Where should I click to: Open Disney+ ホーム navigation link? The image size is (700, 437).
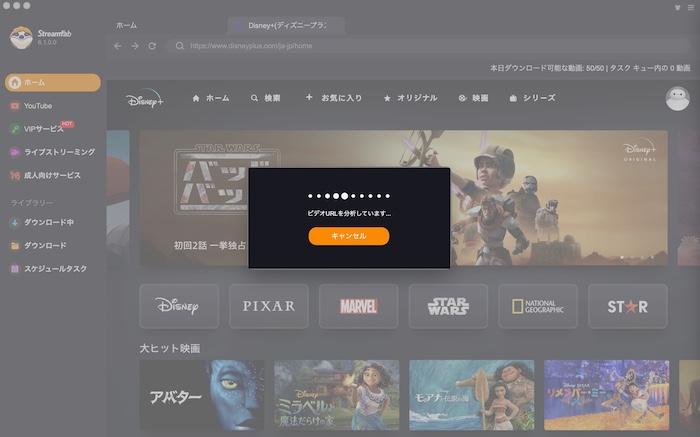tap(211, 98)
